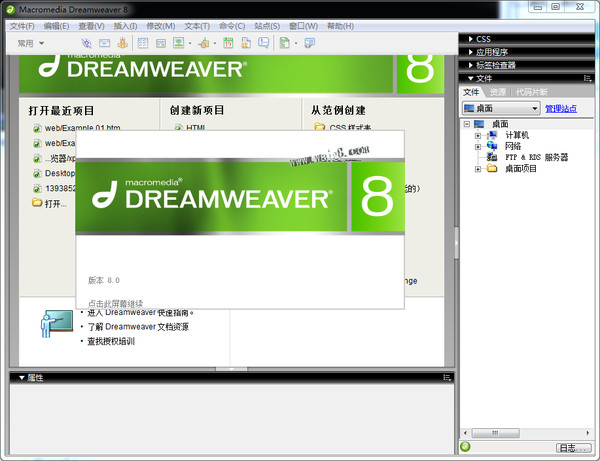600x461 pixels.
Task: Expand the 计算机 tree node
Action: 478,135
